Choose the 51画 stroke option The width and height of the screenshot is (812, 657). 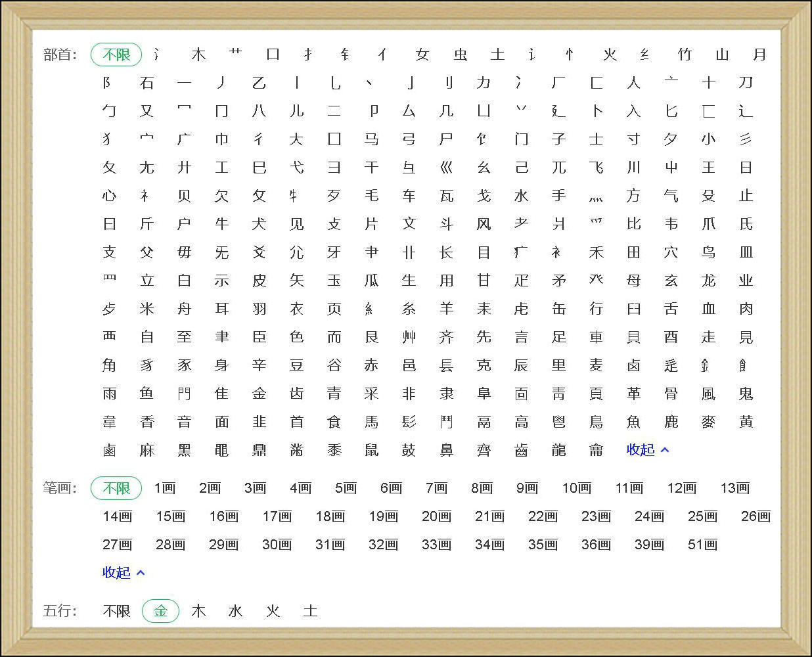pyautogui.click(x=702, y=545)
